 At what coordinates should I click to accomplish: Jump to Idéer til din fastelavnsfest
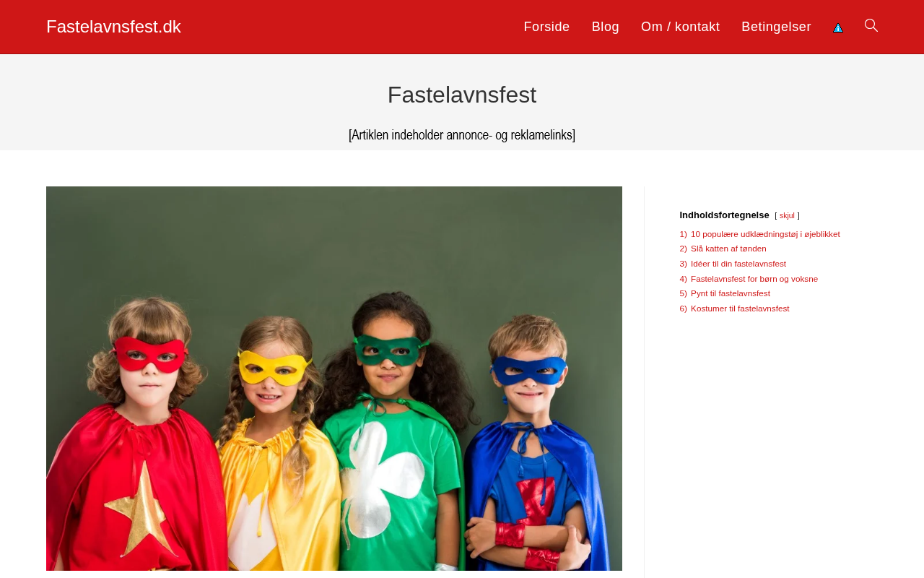tap(738, 264)
